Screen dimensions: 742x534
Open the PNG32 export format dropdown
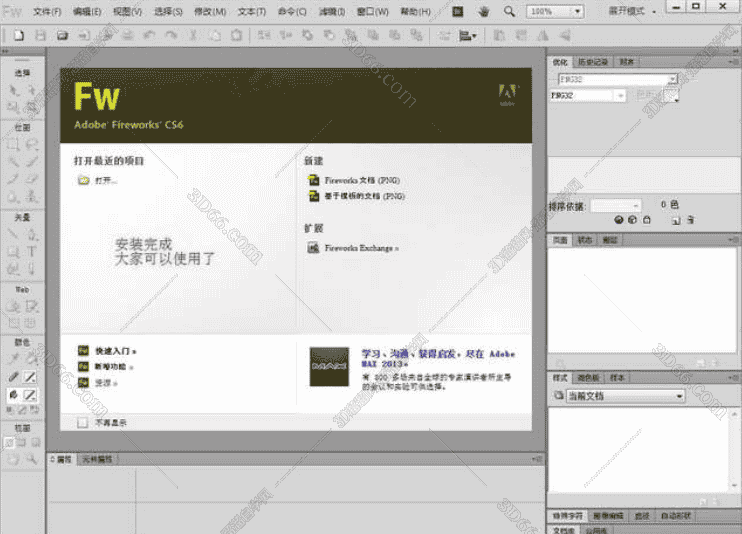pyautogui.click(x=621, y=96)
